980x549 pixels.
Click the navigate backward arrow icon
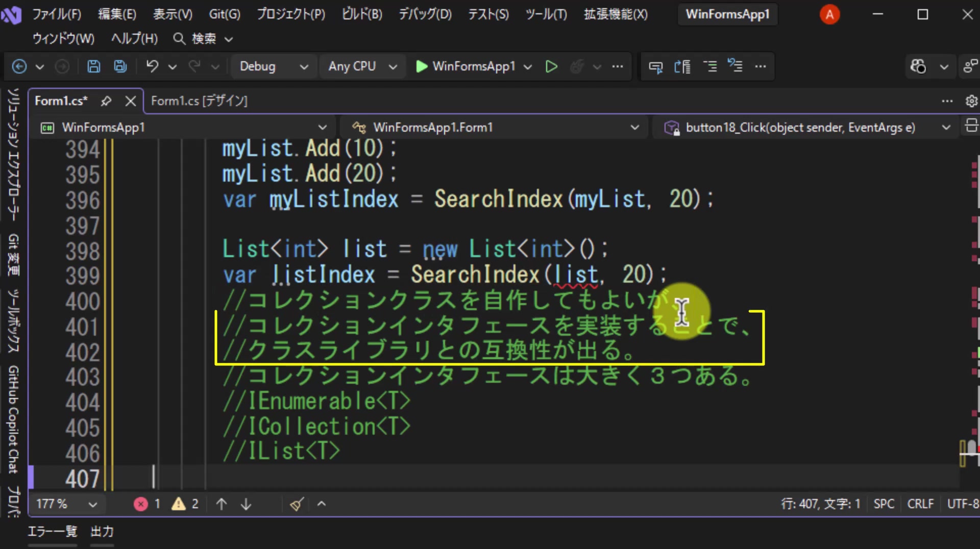[x=19, y=66]
